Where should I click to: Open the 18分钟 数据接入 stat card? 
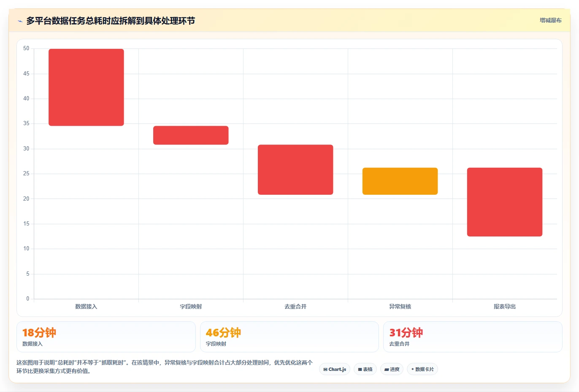click(x=106, y=337)
